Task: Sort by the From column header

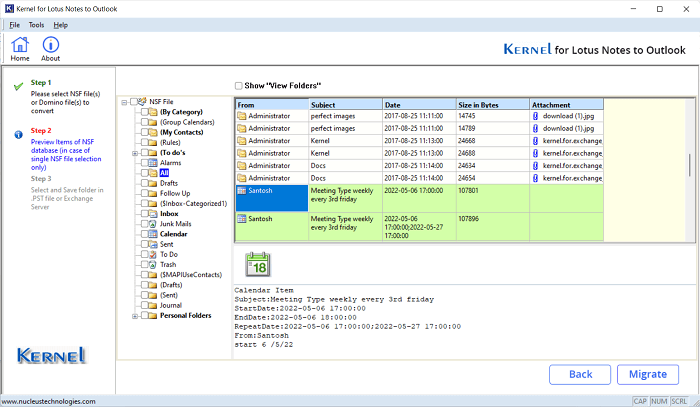Action: pos(272,104)
